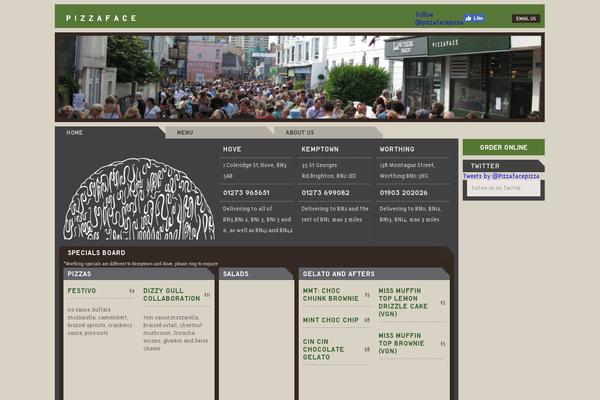600x400 pixels.
Task: Click the pizza illustration graphic
Action: (x=139, y=199)
